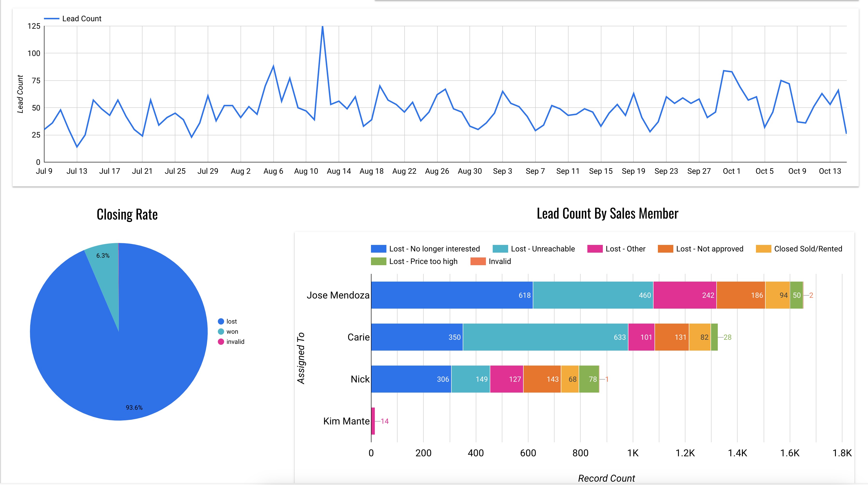The width and height of the screenshot is (868, 485).
Task: Select Nick's 68 Closed Sold segment
Action: tap(570, 379)
